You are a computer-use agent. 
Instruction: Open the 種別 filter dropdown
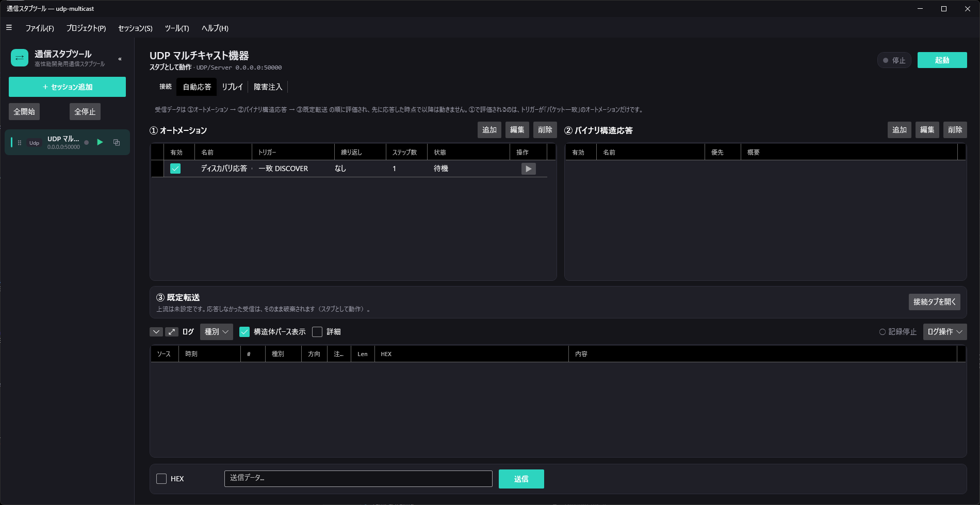click(217, 332)
